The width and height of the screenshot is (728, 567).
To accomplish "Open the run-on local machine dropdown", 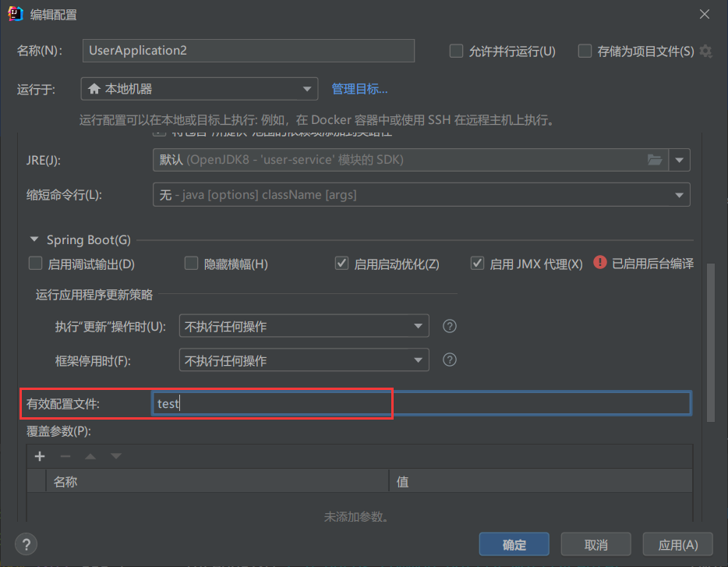I will coord(200,89).
